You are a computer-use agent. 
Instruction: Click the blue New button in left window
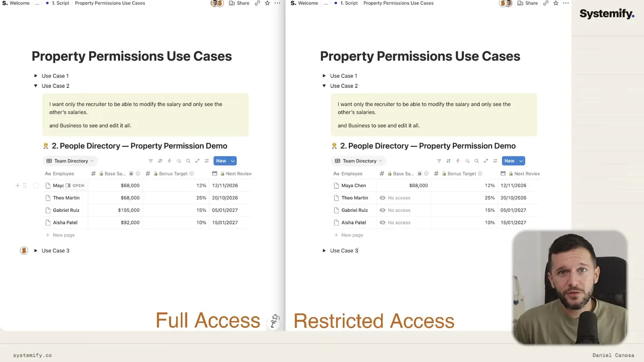(221, 161)
